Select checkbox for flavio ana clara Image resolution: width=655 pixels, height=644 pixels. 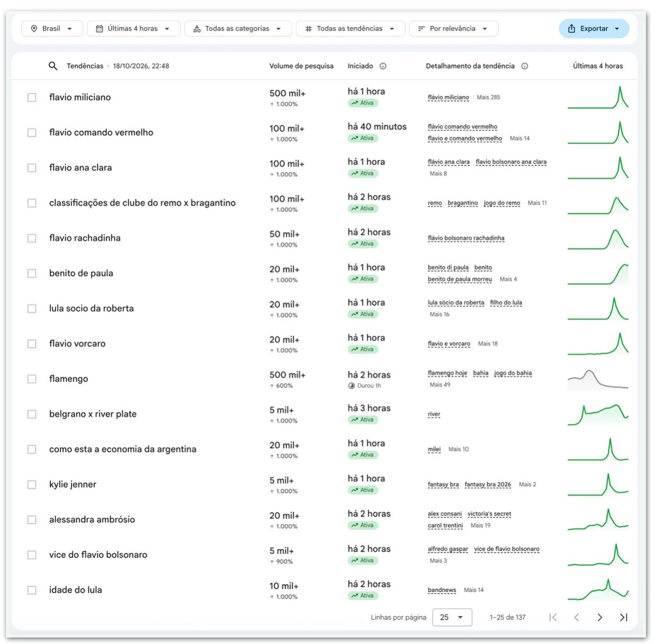[x=32, y=168]
